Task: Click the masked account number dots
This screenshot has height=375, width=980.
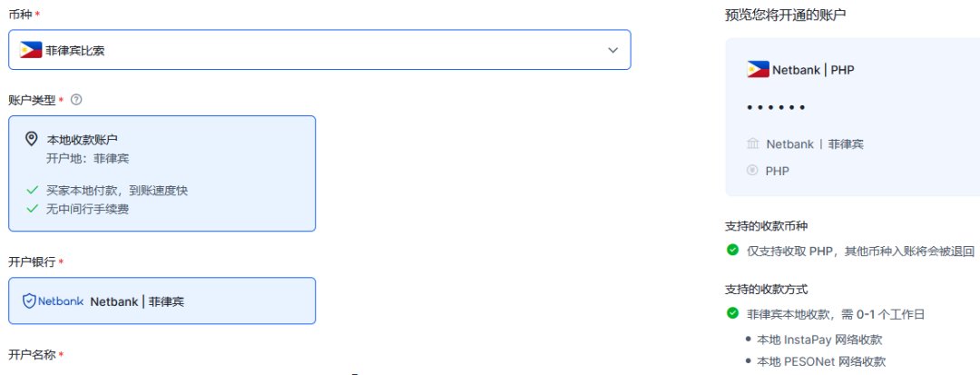Action: coord(776,108)
